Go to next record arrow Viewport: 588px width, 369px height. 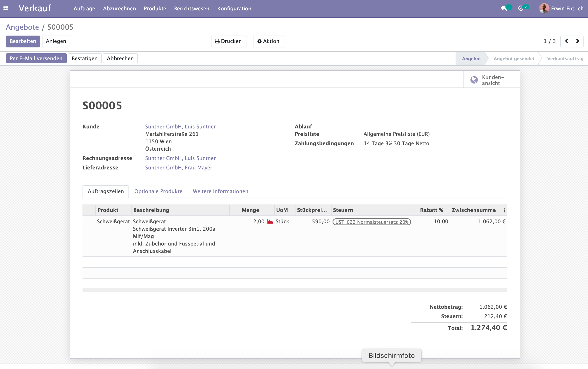coord(578,41)
